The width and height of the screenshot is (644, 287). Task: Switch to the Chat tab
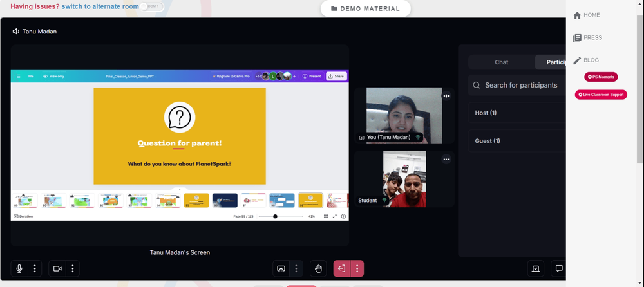tap(502, 62)
